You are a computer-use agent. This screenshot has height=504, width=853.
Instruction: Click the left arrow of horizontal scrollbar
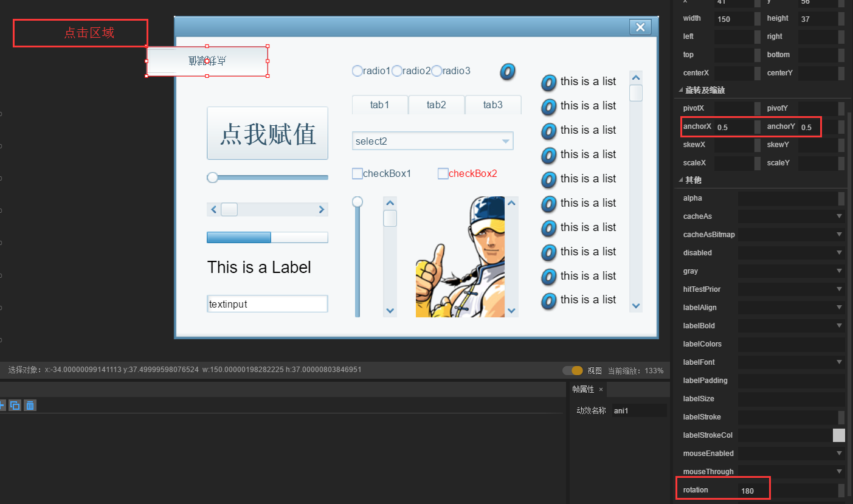pos(213,210)
